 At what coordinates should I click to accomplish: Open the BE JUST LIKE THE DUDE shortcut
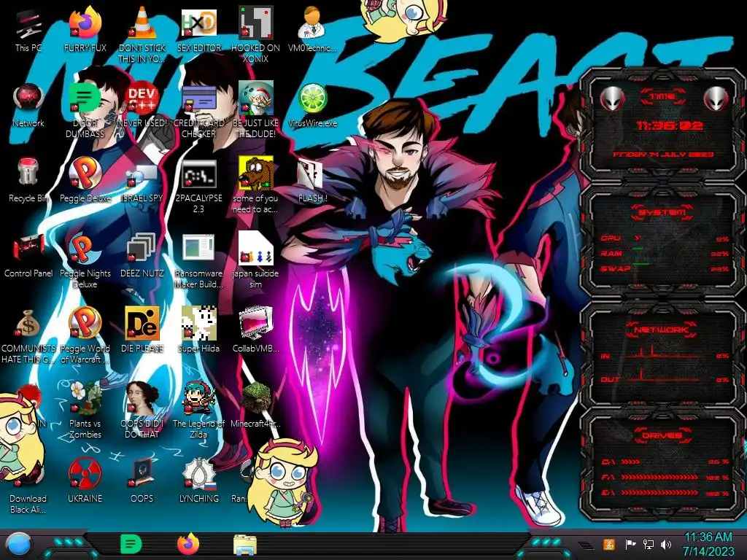255,111
